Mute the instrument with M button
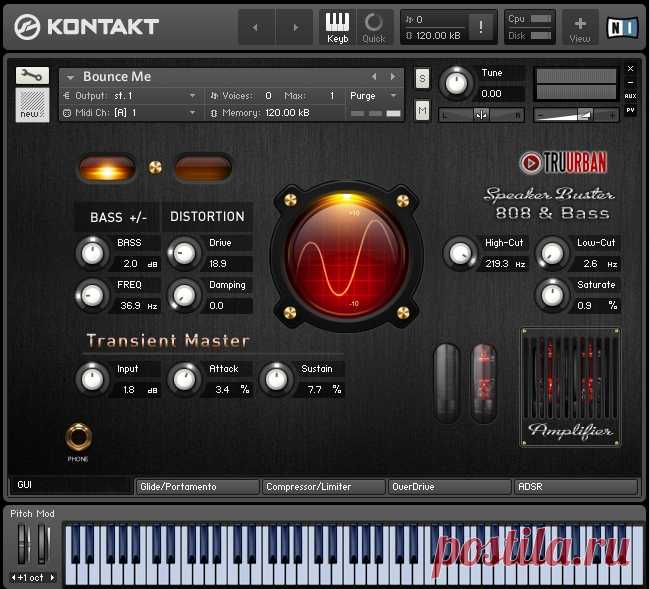 (422, 108)
